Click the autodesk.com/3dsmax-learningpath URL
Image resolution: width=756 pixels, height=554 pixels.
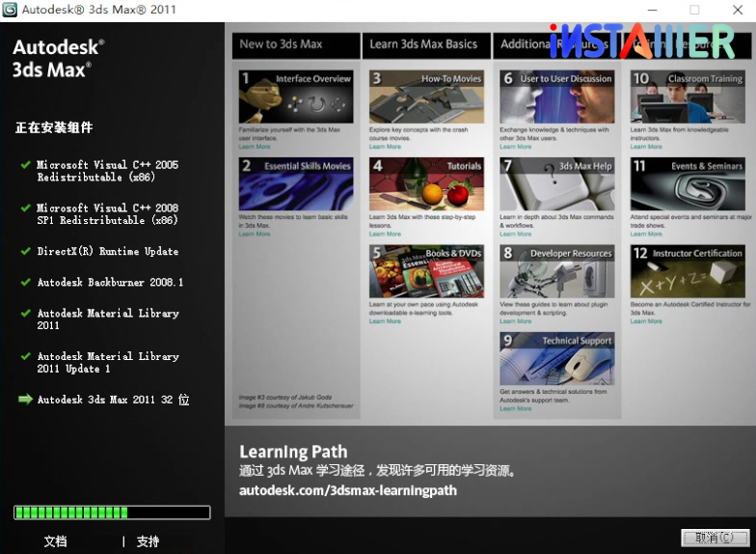tap(347, 490)
